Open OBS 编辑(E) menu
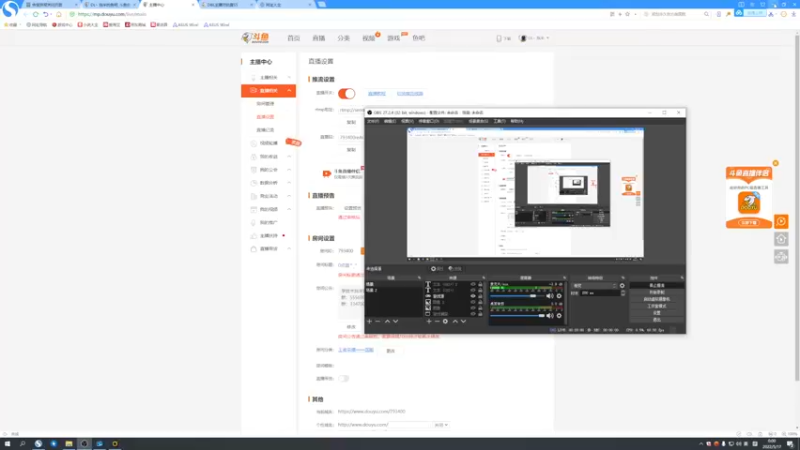This screenshot has width=800, height=450. click(x=390, y=121)
